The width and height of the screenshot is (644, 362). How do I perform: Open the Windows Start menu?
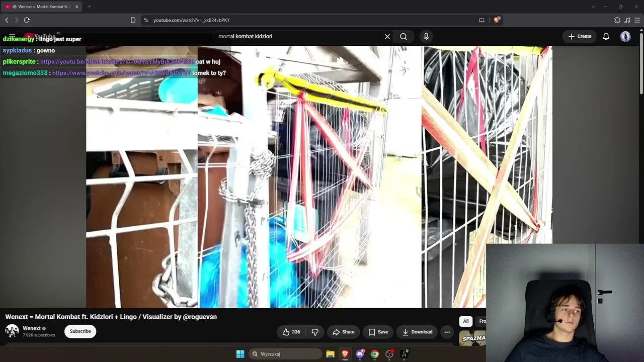pos(240,354)
